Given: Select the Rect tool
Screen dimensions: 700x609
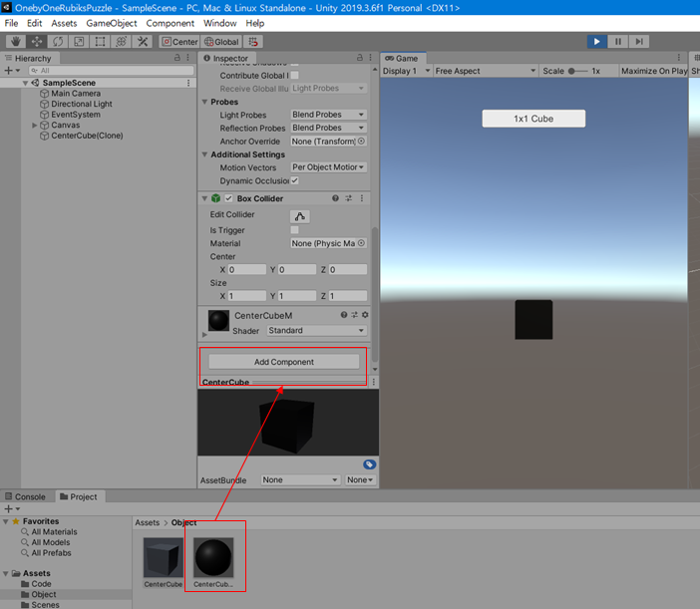Looking at the screenshot, I should pyautogui.click(x=100, y=42).
